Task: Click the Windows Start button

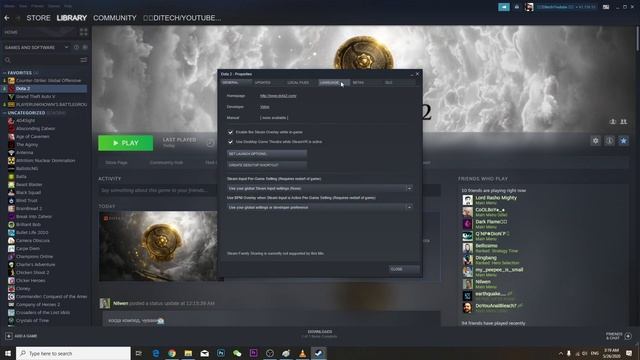Action: tap(8, 353)
